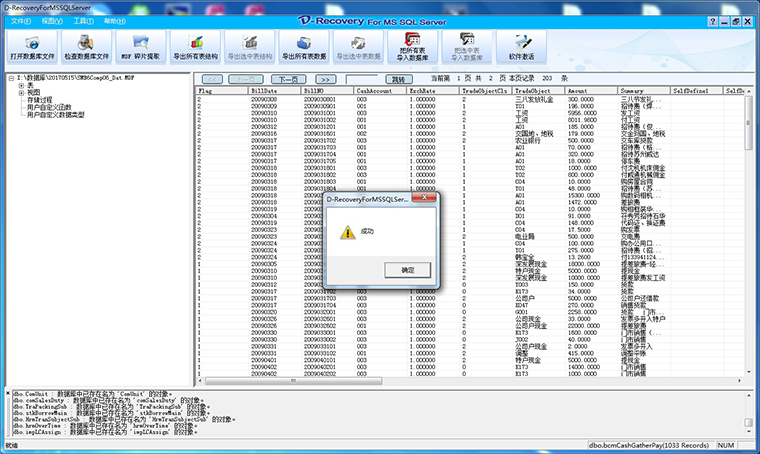Click the warning icon in the dialog
The image size is (760, 454).
click(x=347, y=232)
